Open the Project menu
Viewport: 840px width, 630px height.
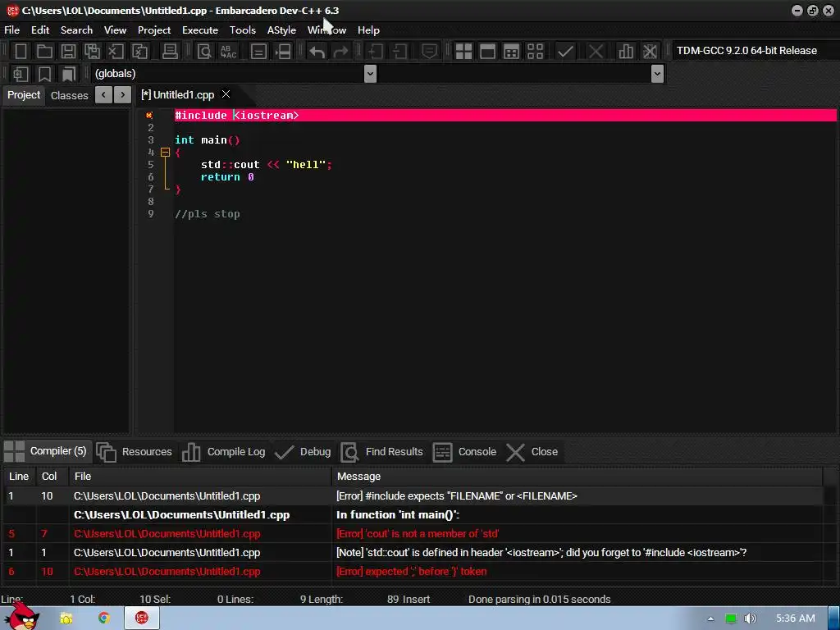(154, 30)
